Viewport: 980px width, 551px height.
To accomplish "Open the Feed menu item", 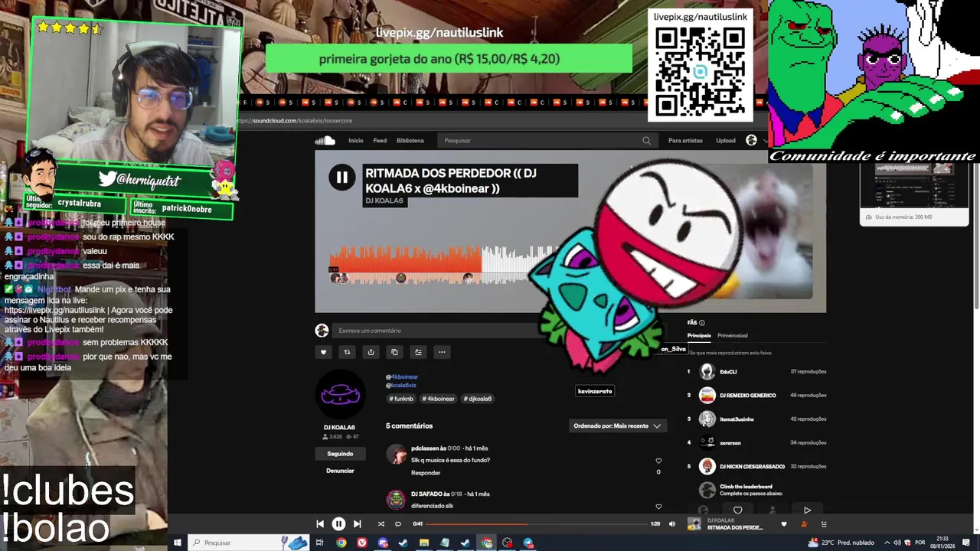I will (x=380, y=141).
